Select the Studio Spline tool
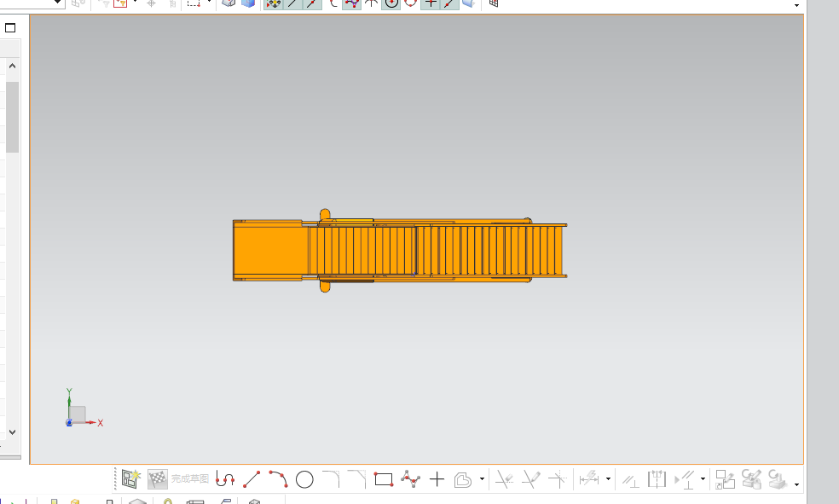839x504 pixels. click(410, 479)
